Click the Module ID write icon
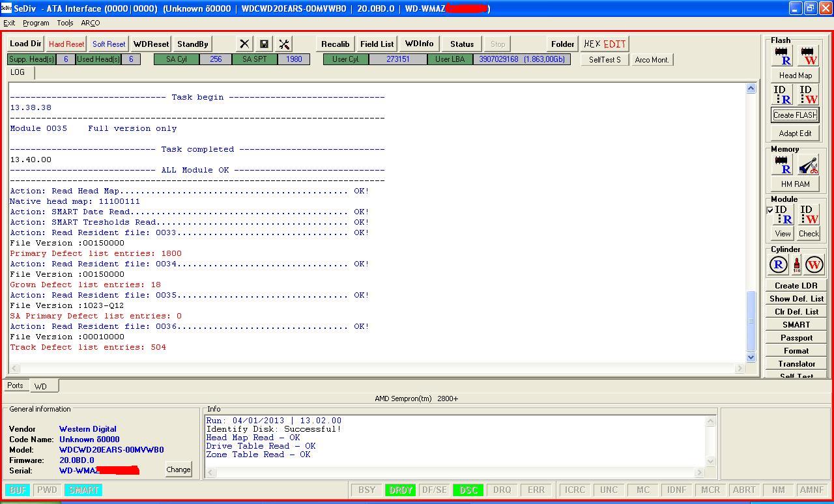 click(809, 215)
